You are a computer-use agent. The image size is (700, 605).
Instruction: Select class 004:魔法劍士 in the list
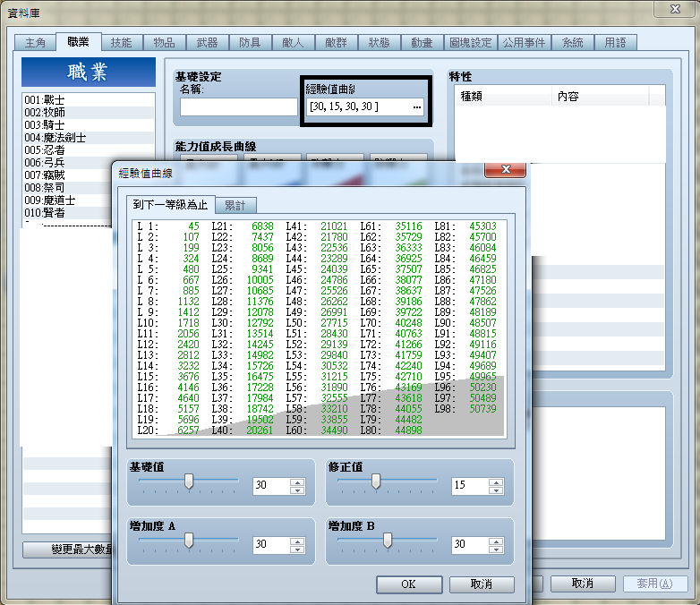pyautogui.click(x=89, y=137)
